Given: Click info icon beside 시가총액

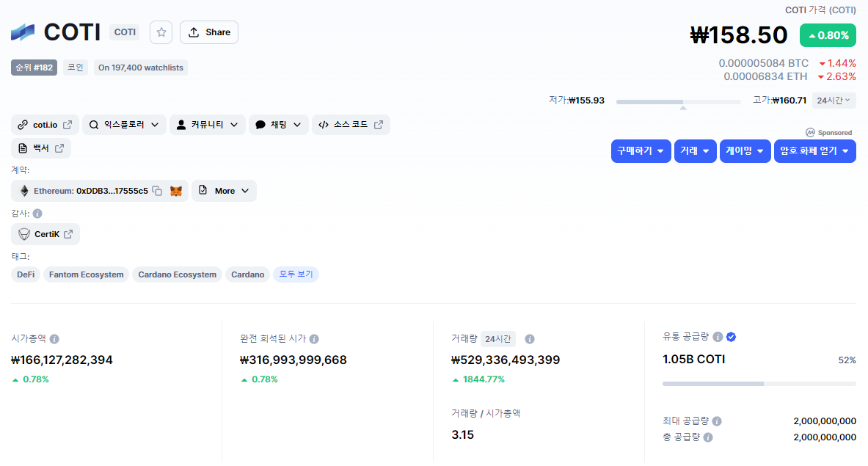Looking at the screenshot, I should click(54, 339).
